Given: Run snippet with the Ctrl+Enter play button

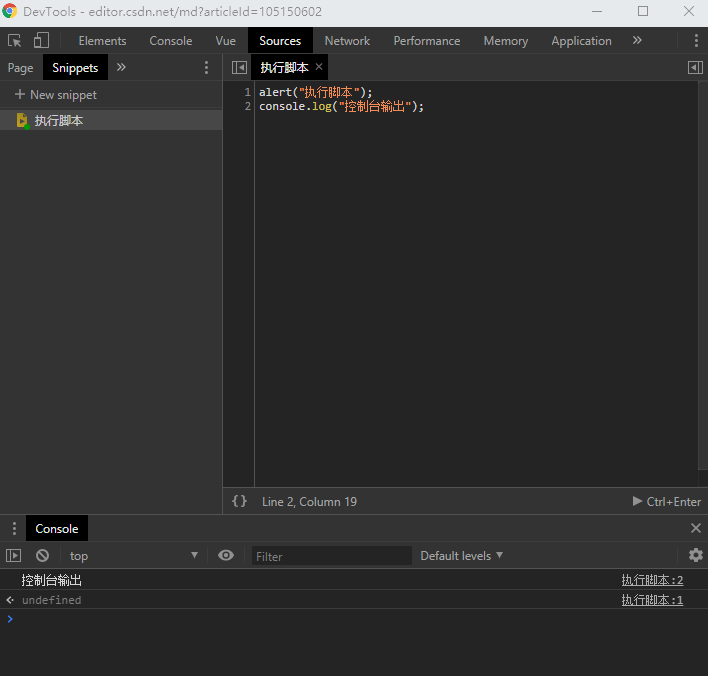Looking at the screenshot, I should [x=666, y=502].
